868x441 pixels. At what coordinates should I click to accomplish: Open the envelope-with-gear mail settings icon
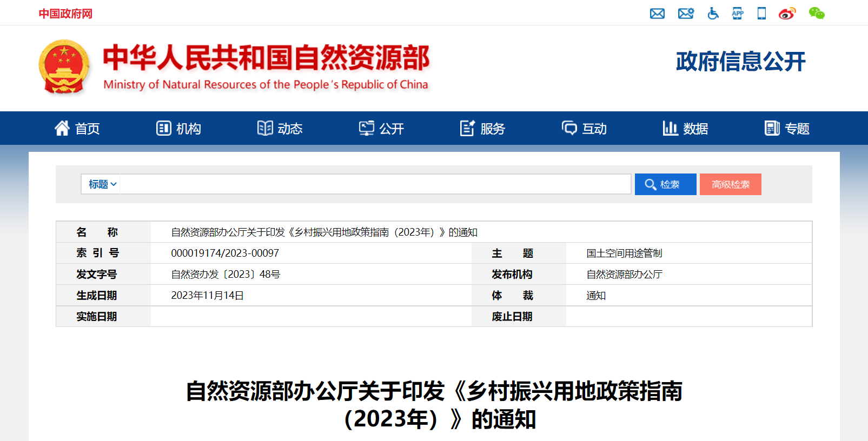[x=686, y=14]
